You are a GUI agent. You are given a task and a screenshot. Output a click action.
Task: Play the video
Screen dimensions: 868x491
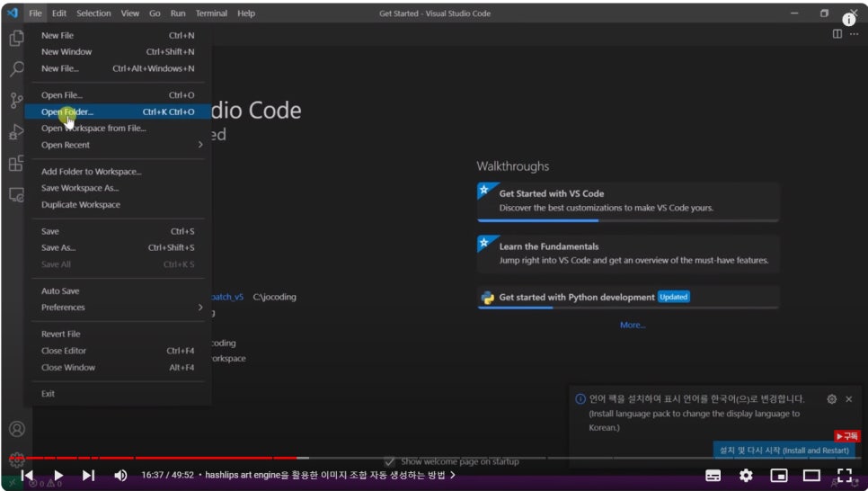[58, 475]
